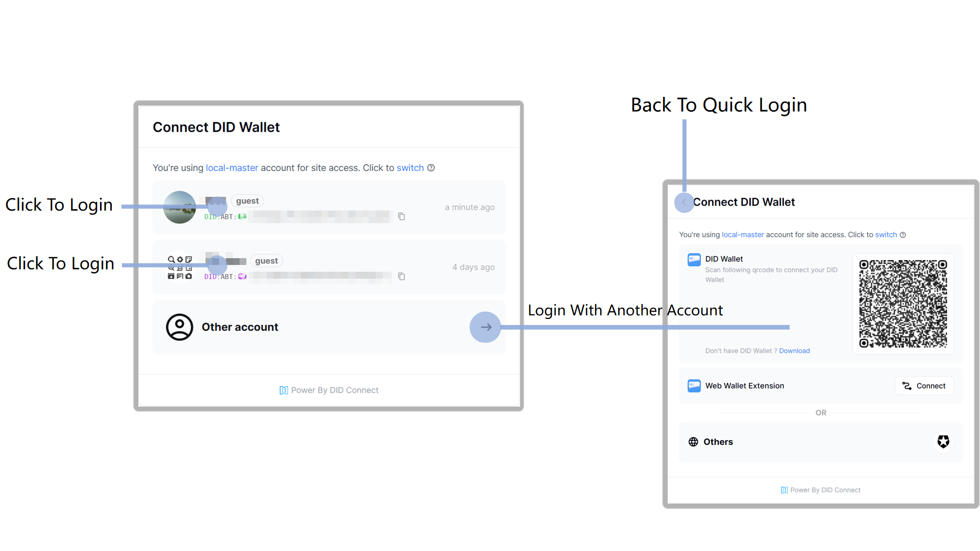980x551 pixels.
Task: Click the help icon beside switch in right panel
Action: pos(903,235)
